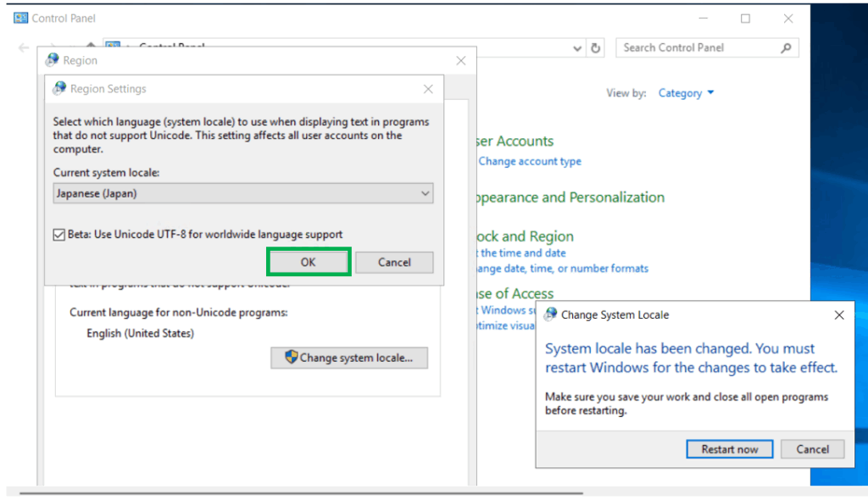This screenshot has width=868, height=500.
Task: Close the Region window
Action: [461, 61]
